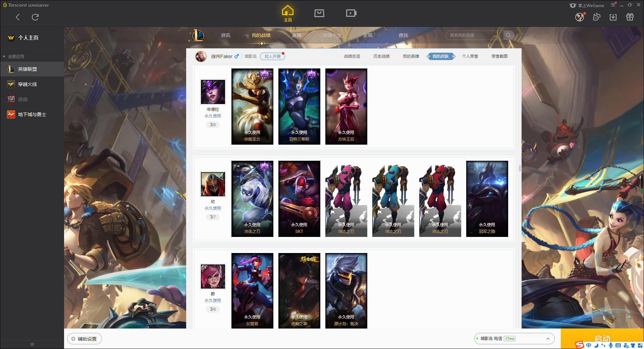Go back with the back arrow
The width and height of the screenshot is (644, 349).
(x=18, y=17)
